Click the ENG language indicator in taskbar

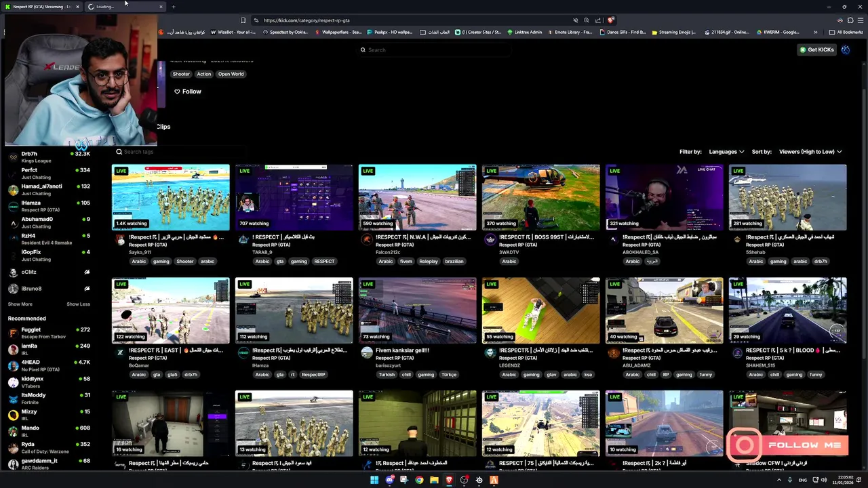[x=802, y=480]
